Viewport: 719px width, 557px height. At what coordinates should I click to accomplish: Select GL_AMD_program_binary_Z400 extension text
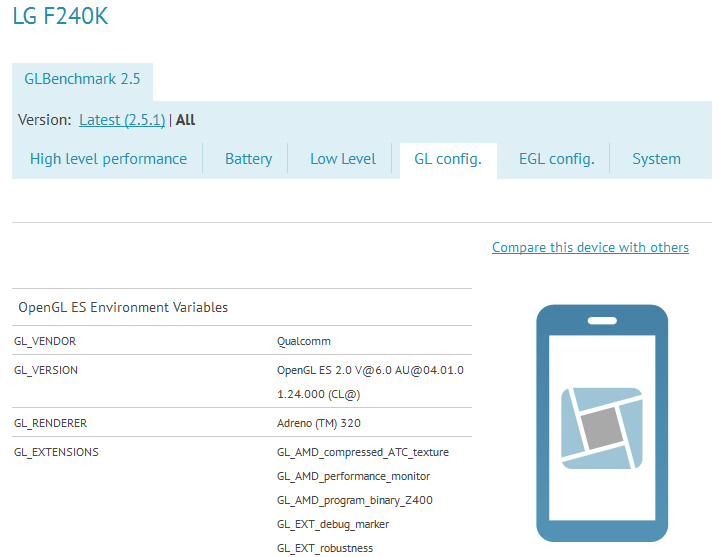(x=354, y=500)
